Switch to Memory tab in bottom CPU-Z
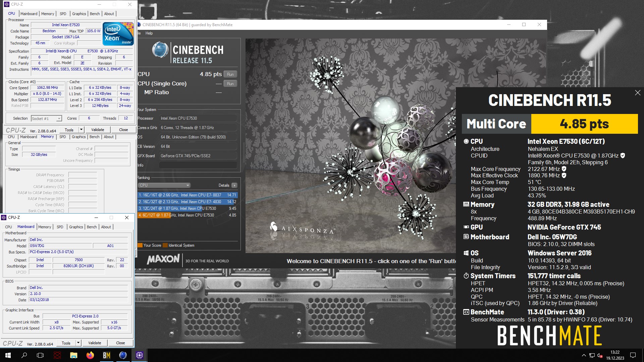Image resolution: width=644 pixels, height=362 pixels. [45, 227]
